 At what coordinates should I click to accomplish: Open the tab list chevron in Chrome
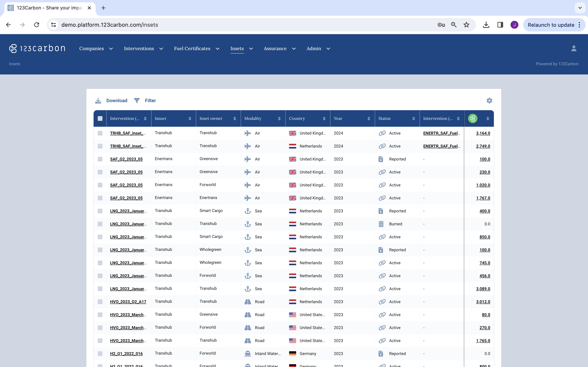(580, 8)
